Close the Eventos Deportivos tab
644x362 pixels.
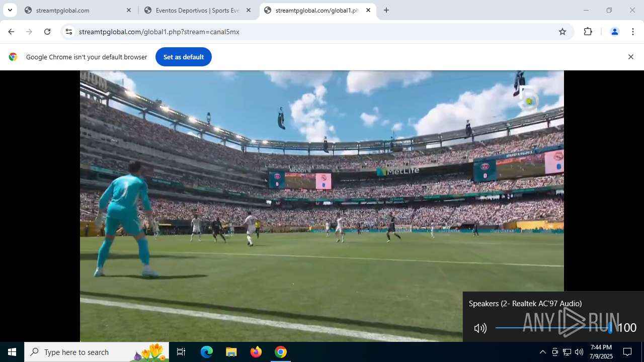coord(249,10)
